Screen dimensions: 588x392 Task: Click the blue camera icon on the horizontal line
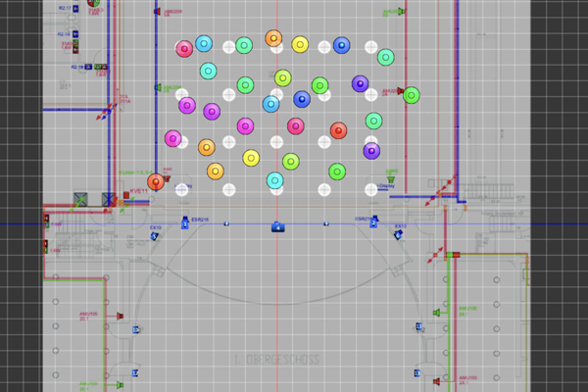pos(277,227)
